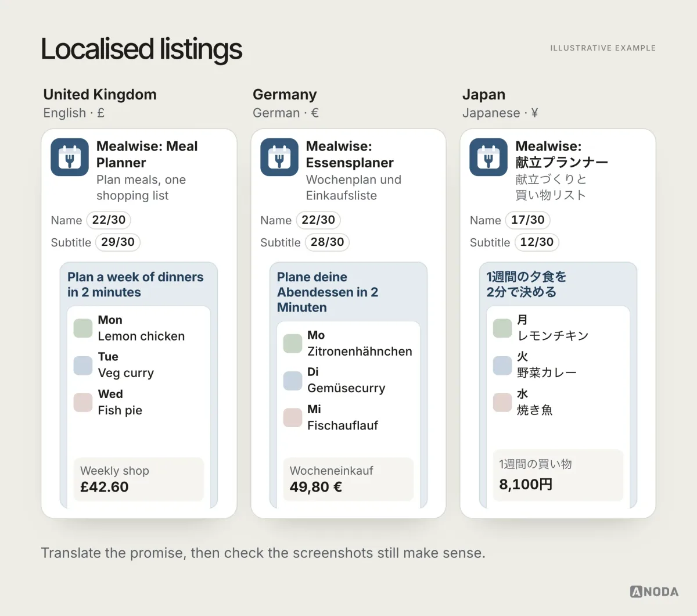The image size is (697, 616).
Task: Click the ANODA logo
Action: (x=654, y=592)
